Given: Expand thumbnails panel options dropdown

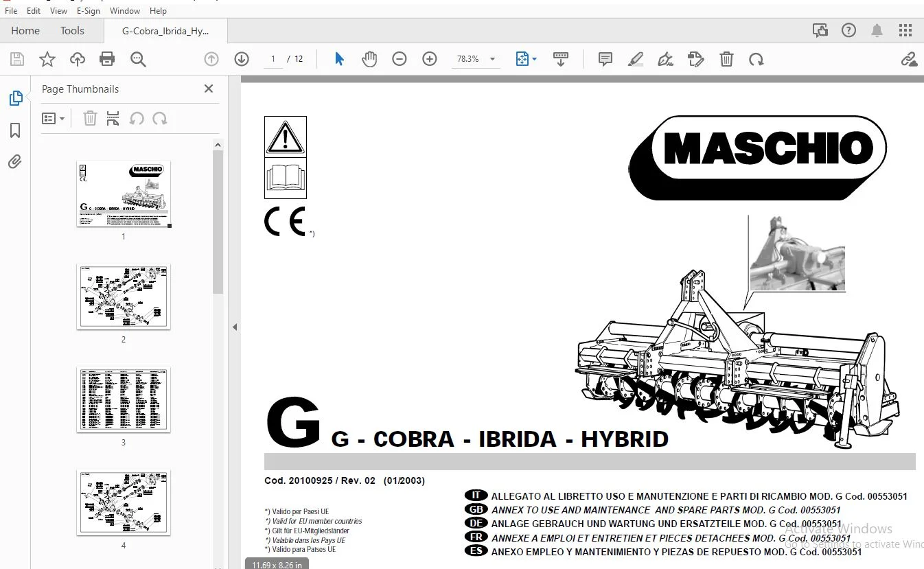Looking at the screenshot, I should [x=54, y=119].
